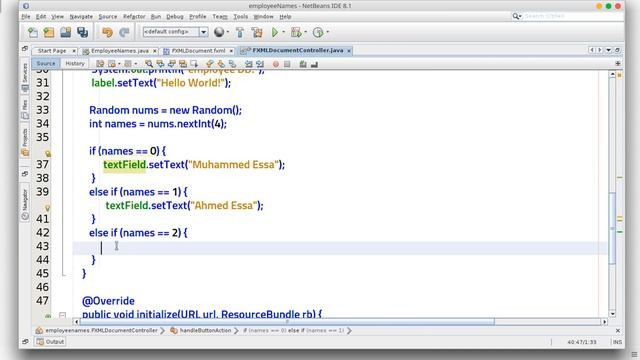Click the horizontal editor scrollbar thumb
The width and height of the screenshot is (640, 360).
click(287, 322)
